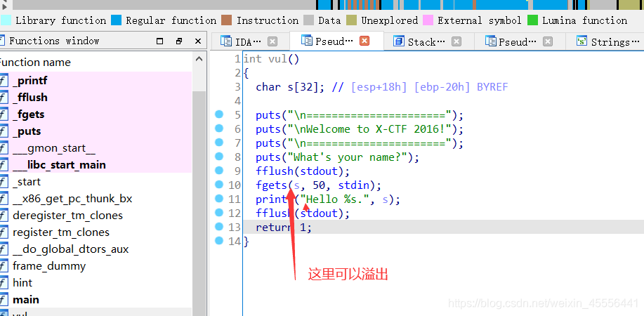
Task: Close the IDA View tab
Action: pyautogui.click(x=272, y=41)
